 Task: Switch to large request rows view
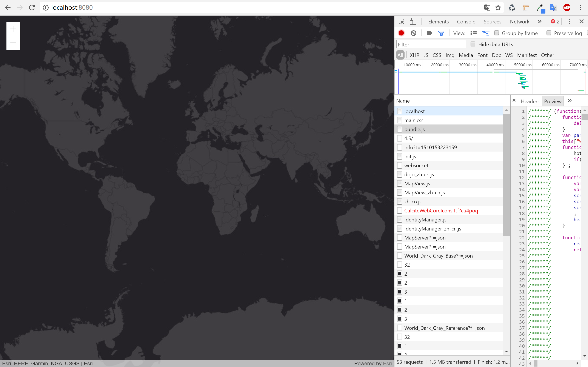coord(473,33)
